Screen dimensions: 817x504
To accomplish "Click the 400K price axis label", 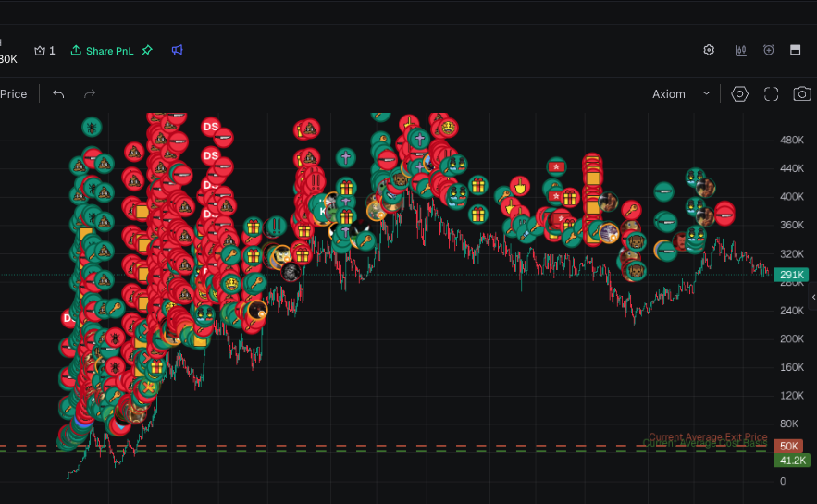I will click(x=791, y=197).
